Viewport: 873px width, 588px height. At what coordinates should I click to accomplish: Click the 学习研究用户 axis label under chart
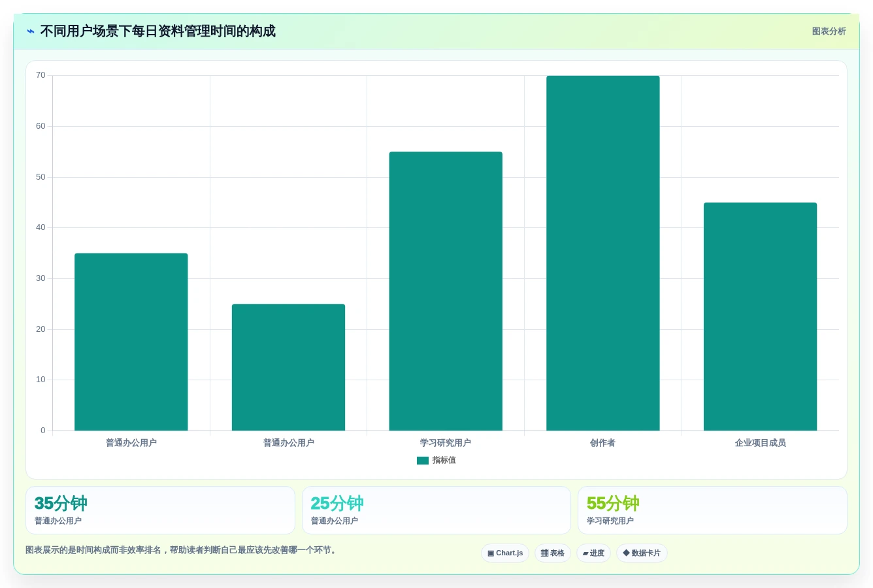pyautogui.click(x=446, y=443)
